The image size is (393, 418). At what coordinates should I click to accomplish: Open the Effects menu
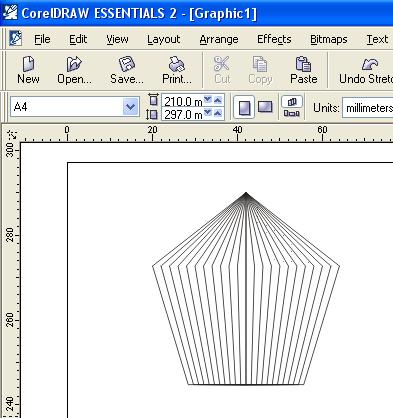(274, 39)
